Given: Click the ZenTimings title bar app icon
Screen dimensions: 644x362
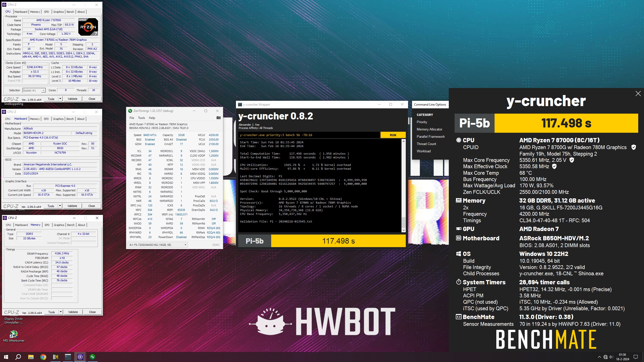Looking at the screenshot, I should point(130,111).
